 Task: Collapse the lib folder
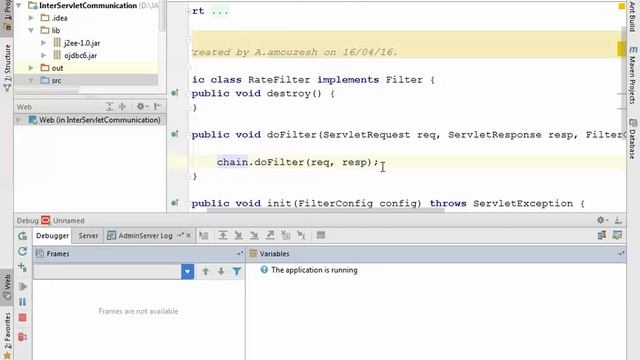click(x=31, y=30)
